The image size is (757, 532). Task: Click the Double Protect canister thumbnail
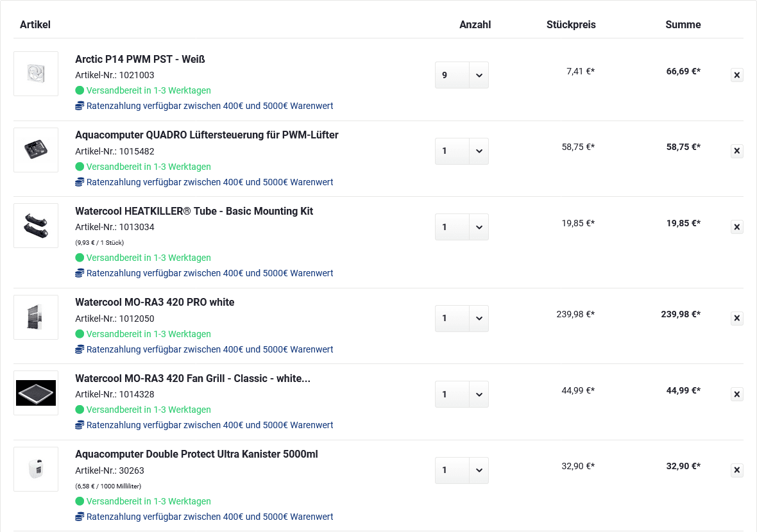[36, 469]
